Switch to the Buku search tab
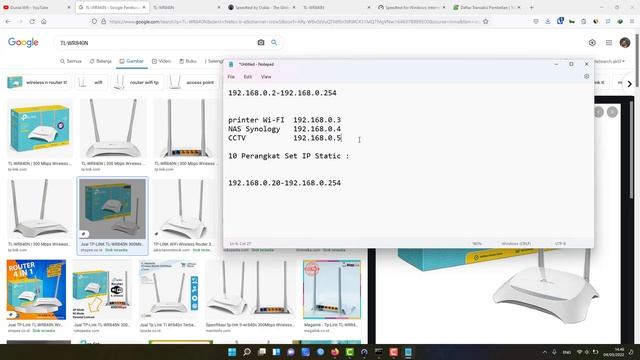Screen dimensions: 640x360 click(188, 61)
